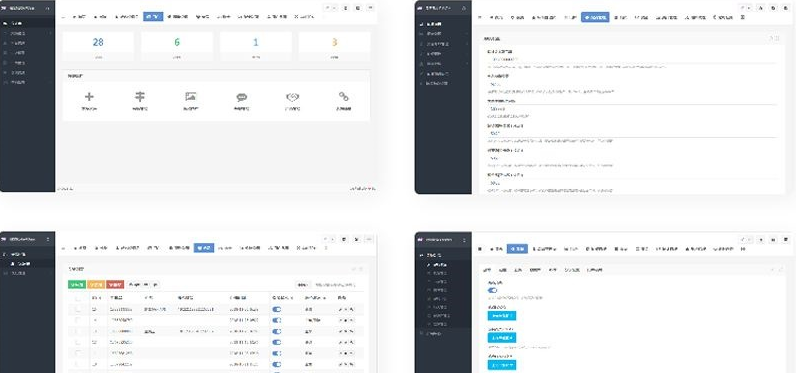Click the first input field in the settings form
The image size is (801, 373).
coord(631,59)
